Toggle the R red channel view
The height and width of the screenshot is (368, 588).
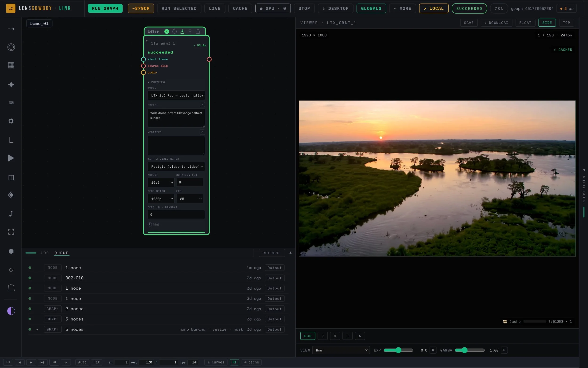click(x=322, y=336)
